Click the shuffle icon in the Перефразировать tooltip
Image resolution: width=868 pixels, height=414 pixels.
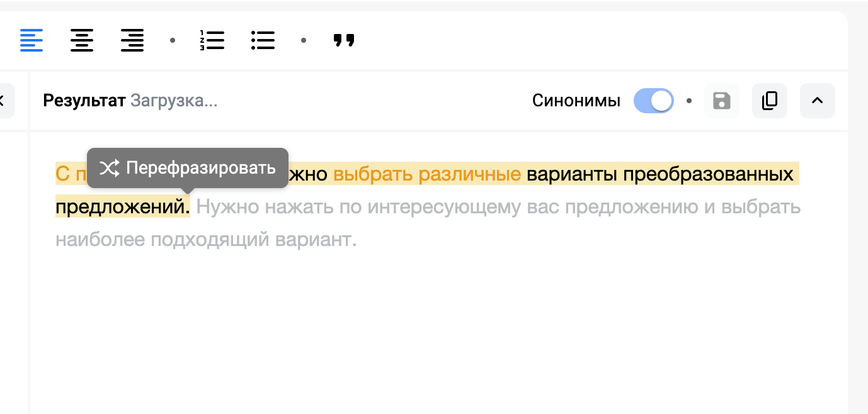[x=110, y=168]
